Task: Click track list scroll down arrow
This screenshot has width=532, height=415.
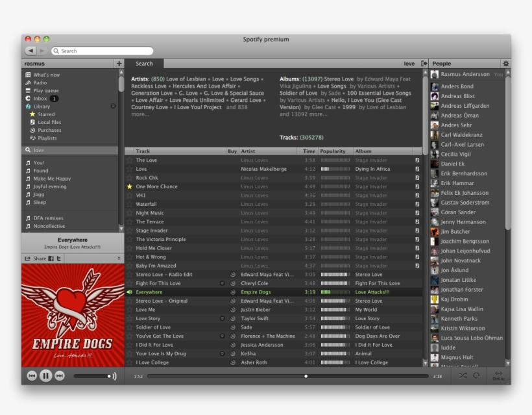Action: (x=425, y=363)
